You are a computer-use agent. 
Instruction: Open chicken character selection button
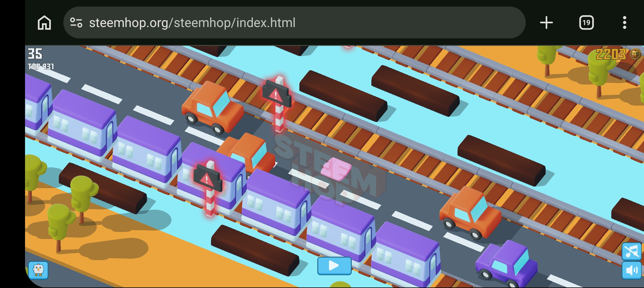tap(38, 270)
